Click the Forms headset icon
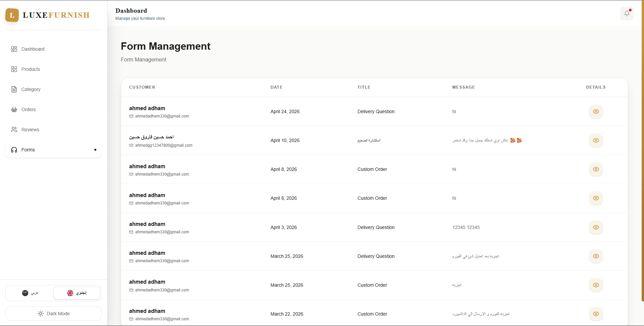Image resolution: width=644 pixels, height=326 pixels. click(14, 150)
